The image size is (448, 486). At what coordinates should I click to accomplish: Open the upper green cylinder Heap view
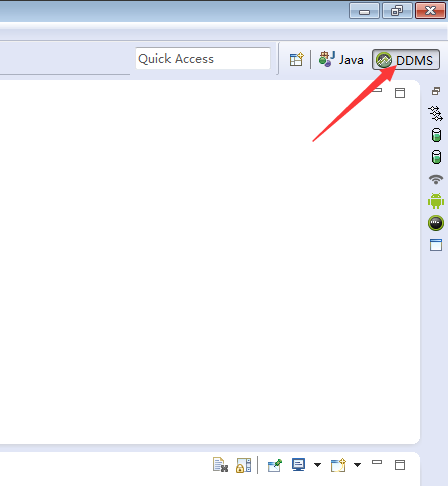436,135
